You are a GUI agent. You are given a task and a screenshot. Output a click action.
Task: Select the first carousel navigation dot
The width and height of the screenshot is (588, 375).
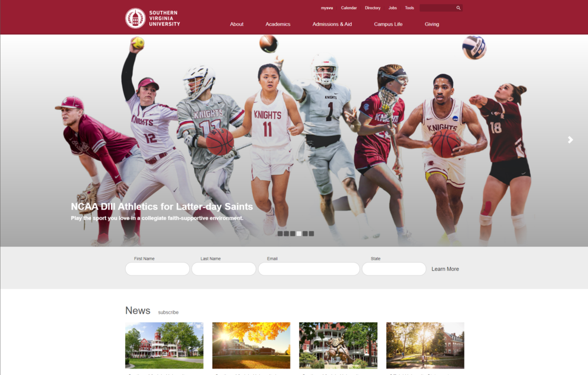(x=279, y=233)
